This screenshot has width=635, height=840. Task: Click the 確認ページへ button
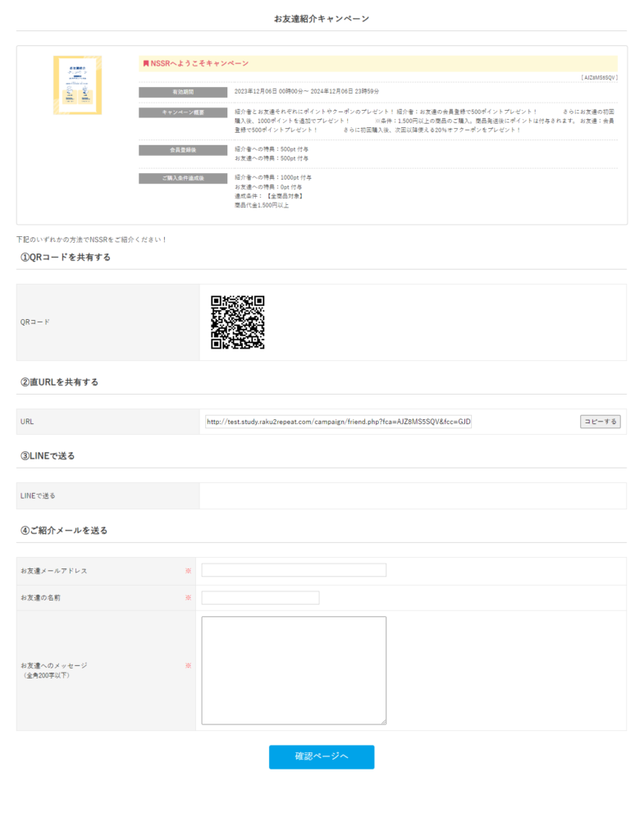click(x=322, y=756)
